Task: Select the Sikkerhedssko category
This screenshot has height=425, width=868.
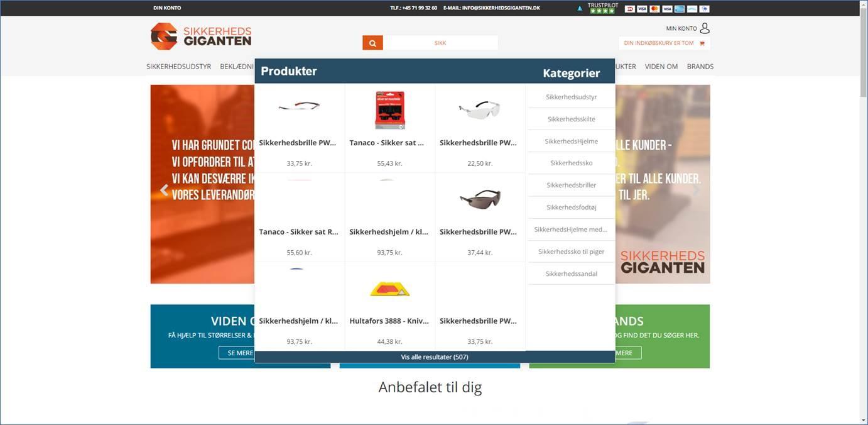Action: coord(570,163)
